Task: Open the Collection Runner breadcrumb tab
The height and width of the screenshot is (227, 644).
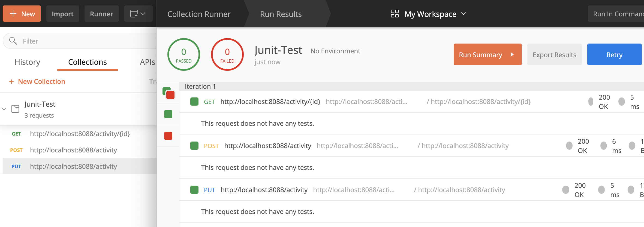Action: pos(199,14)
